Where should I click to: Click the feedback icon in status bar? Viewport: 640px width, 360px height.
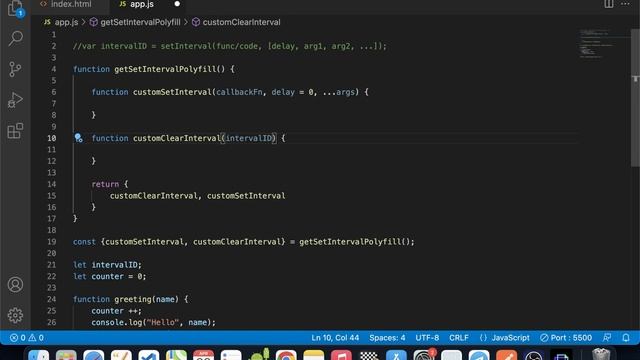point(607,338)
